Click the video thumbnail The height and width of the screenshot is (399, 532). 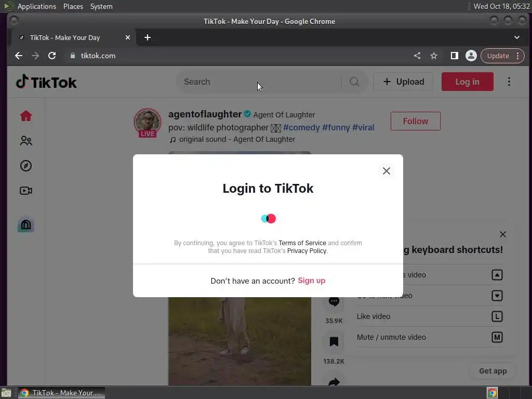240,341
